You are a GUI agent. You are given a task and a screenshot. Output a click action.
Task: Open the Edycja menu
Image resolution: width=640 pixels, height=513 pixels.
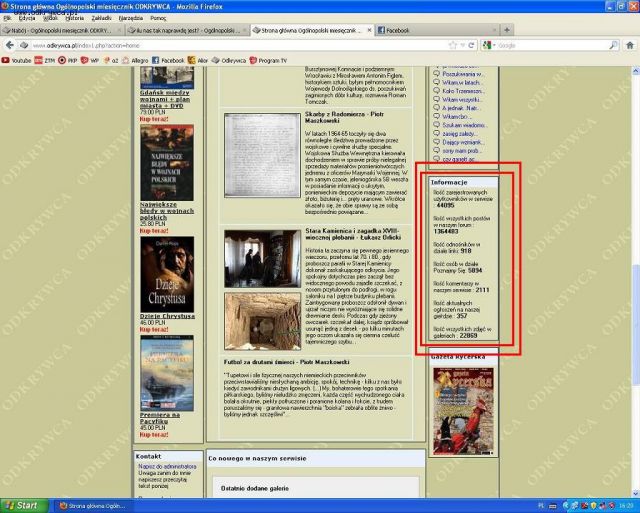tap(27, 18)
